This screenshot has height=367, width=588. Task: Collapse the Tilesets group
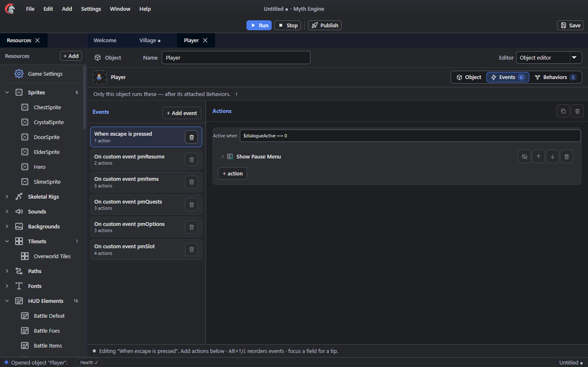tap(7, 241)
